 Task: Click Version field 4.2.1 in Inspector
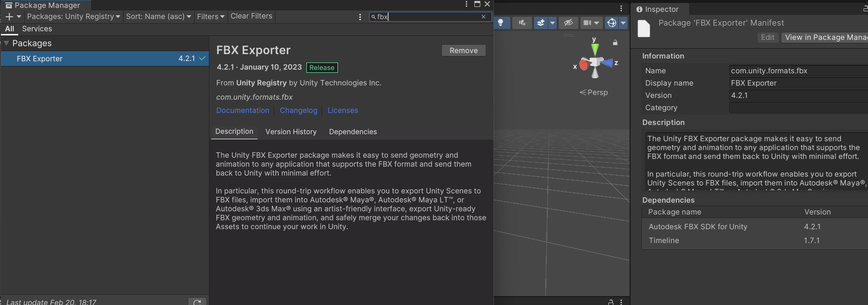pos(799,95)
